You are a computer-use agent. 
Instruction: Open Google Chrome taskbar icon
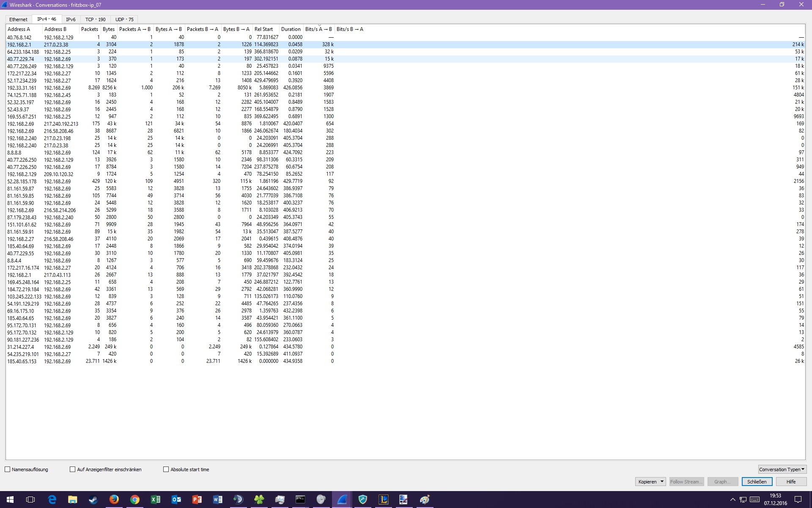(x=134, y=500)
